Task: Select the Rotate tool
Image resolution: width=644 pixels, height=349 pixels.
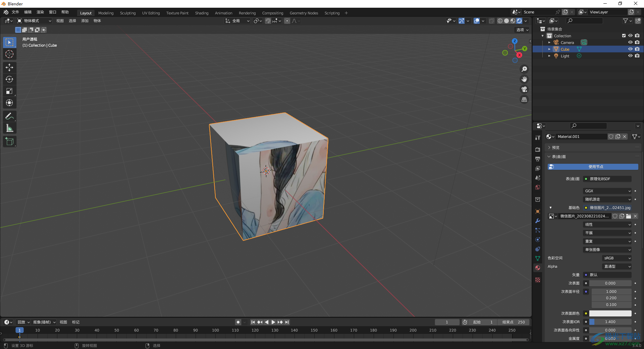Action: [9, 79]
